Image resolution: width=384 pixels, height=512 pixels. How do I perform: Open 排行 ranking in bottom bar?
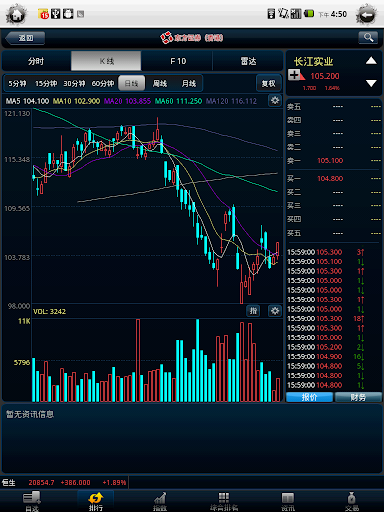point(96,501)
